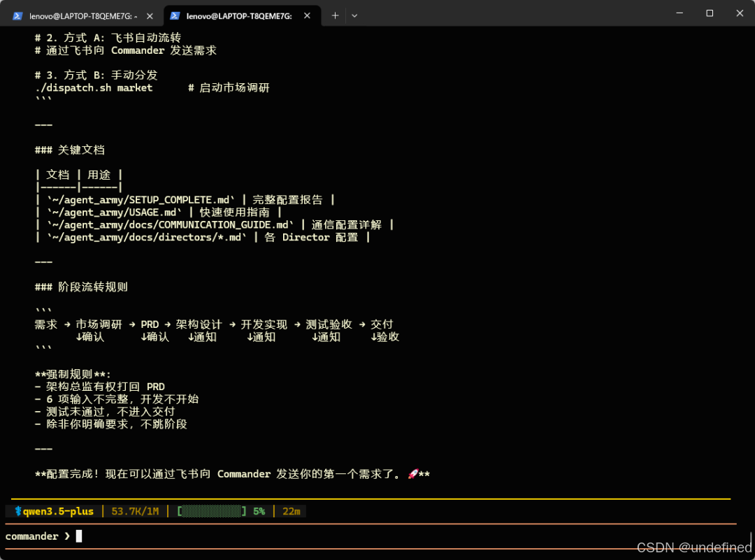Click the '通信配置详解' table cell
755x560 pixels.
pyautogui.click(x=346, y=225)
